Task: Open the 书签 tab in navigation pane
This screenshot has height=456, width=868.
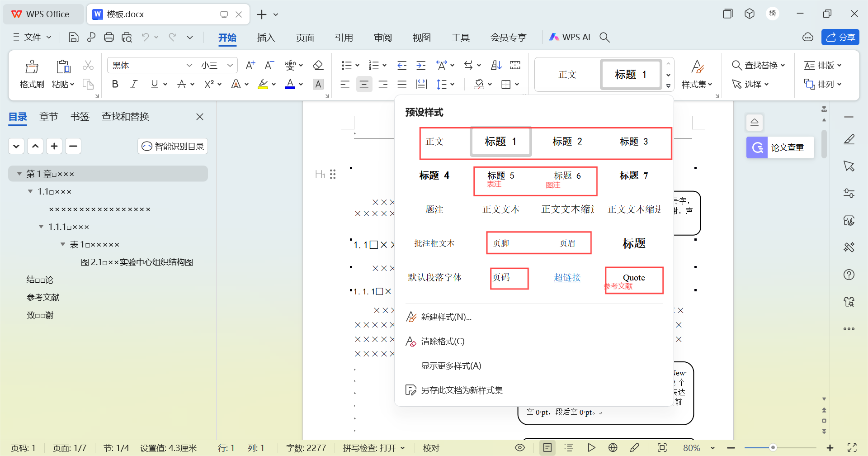Action: point(80,117)
